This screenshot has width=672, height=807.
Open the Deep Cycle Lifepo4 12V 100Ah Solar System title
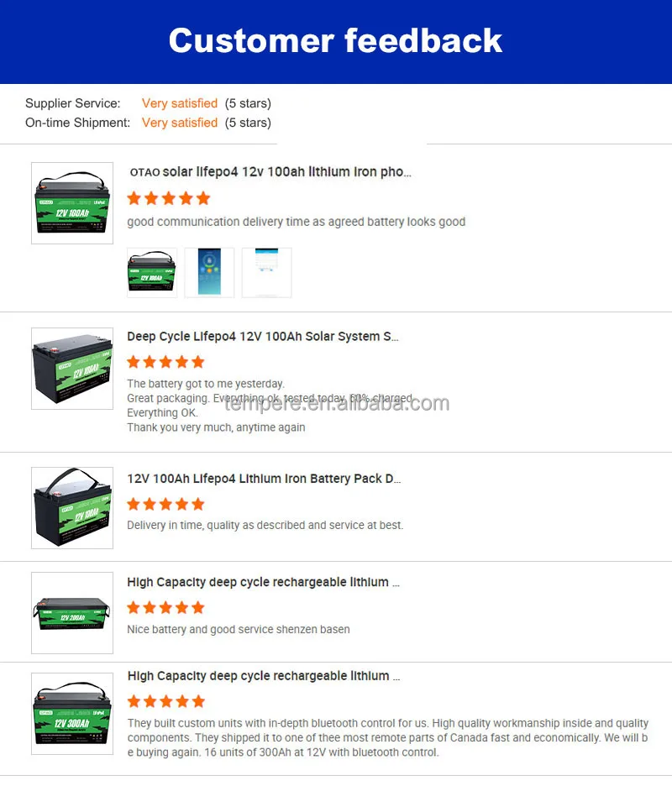(263, 337)
